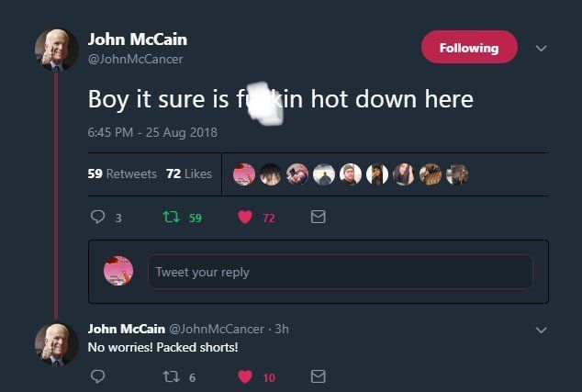Retweet the 'No worries! Packed shorts!' tweet

[170, 376]
